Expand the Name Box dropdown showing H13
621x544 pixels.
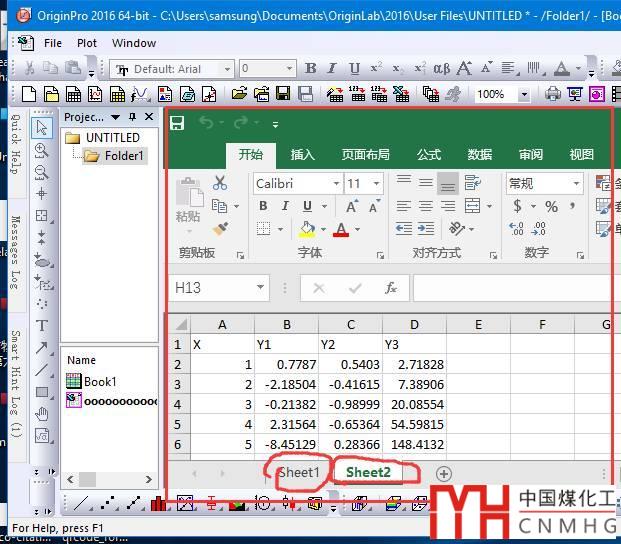260,288
